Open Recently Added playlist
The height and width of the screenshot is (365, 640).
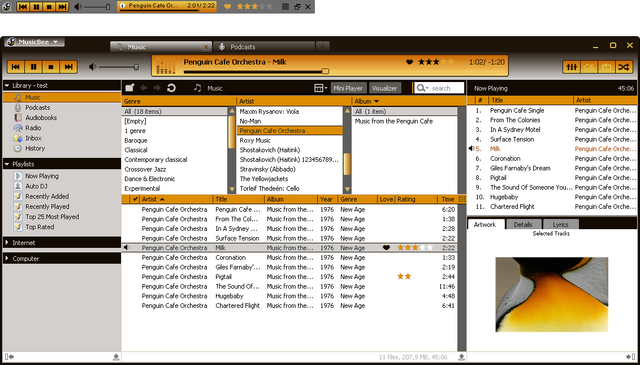click(47, 196)
